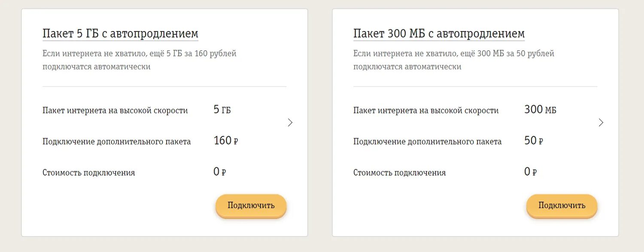Click the "160 ₽" additional package price
The width and height of the screenshot is (644, 252).
[x=225, y=141]
